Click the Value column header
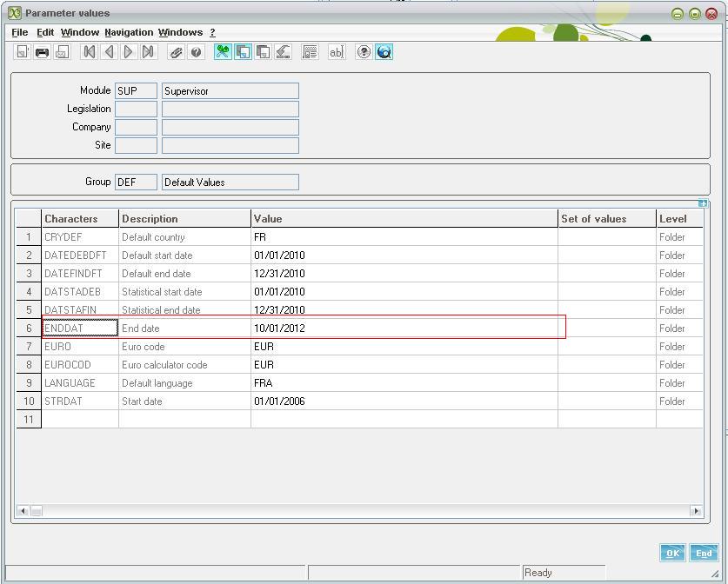This screenshot has height=584, width=728. click(404, 218)
